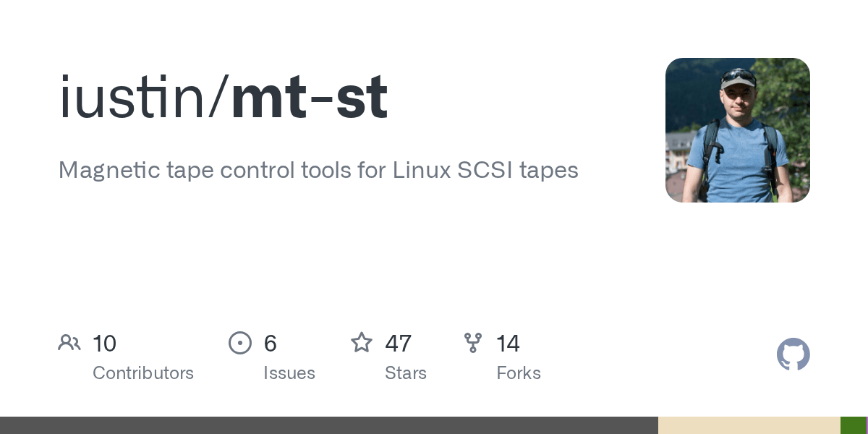Click the contributor count 10
868x434 pixels.
point(105,344)
